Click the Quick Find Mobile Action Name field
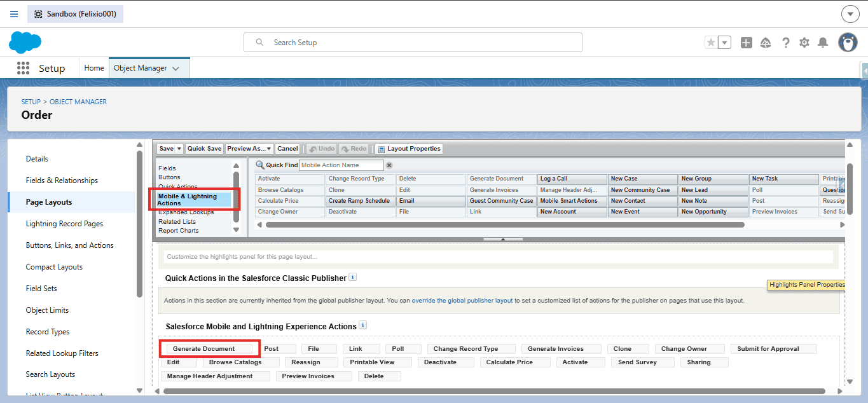The width and height of the screenshot is (868, 403). 341,165
